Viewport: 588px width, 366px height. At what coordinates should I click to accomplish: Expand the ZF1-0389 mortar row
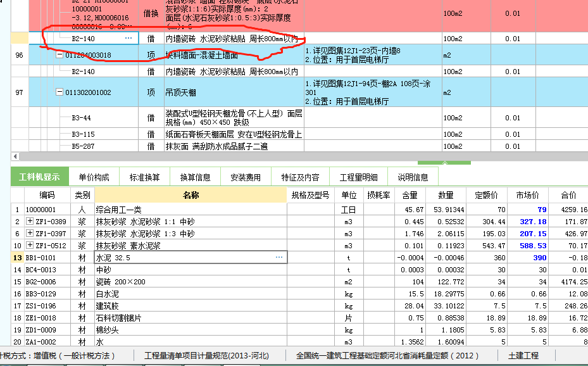tap(30, 221)
